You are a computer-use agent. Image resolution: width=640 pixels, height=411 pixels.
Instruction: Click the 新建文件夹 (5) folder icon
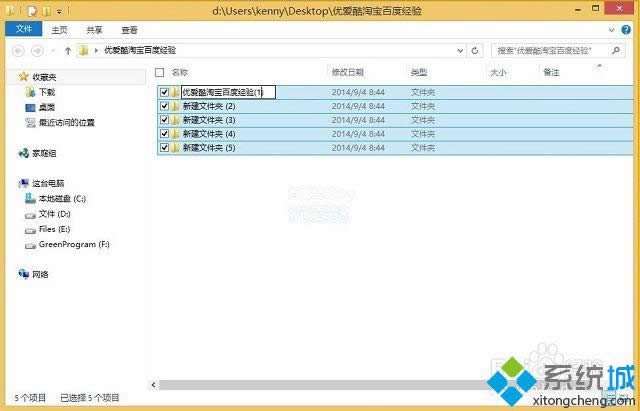[x=175, y=148]
